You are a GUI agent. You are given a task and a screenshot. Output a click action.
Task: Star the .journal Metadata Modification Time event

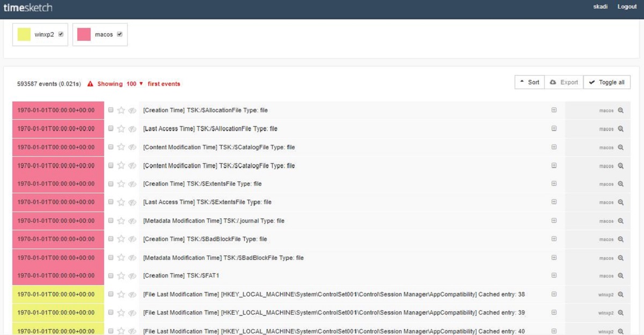click(x=121, y=221)
